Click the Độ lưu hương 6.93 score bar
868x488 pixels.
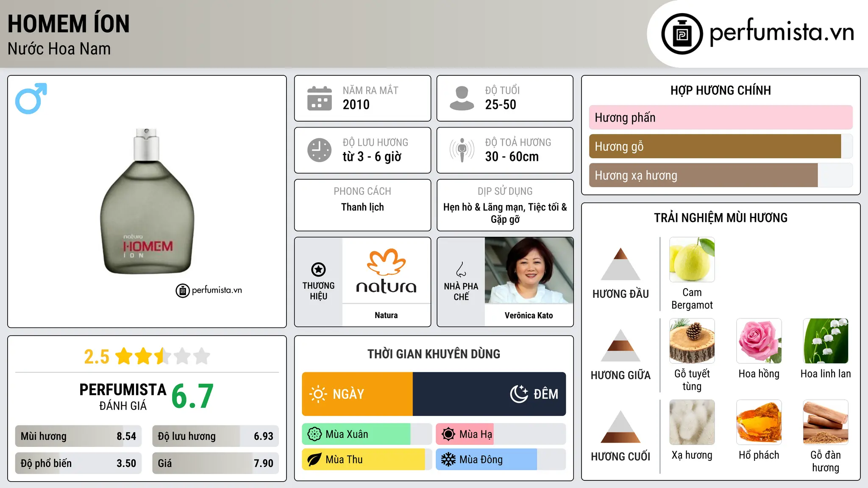[x=216, y=436]
